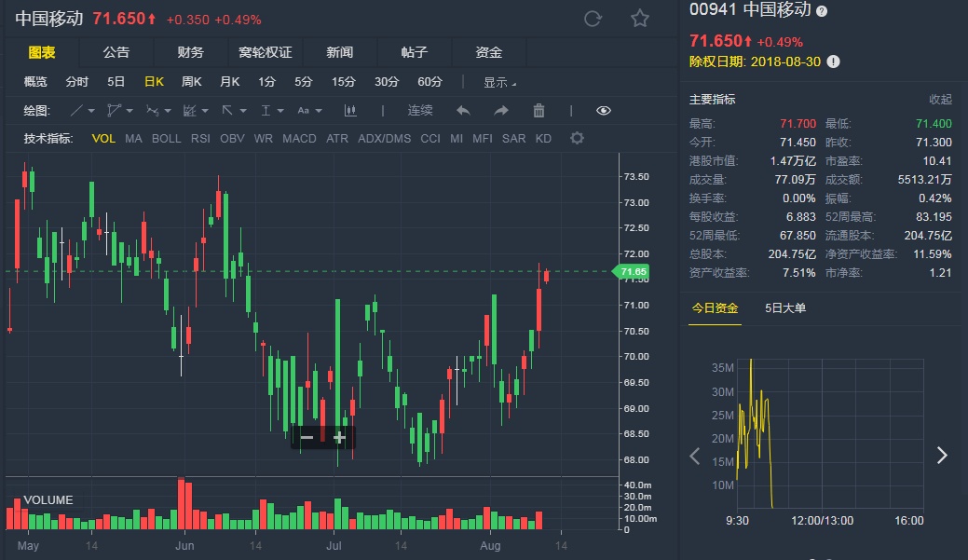The height and width of the screenshot is (560, 968).
Task: Undo the last drawing action
Action: pos(463,111)
